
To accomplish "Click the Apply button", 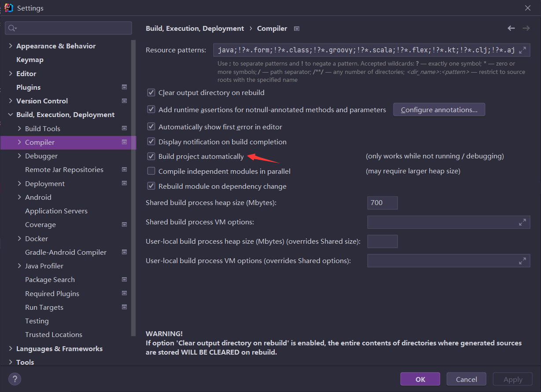I will point(513,379).
